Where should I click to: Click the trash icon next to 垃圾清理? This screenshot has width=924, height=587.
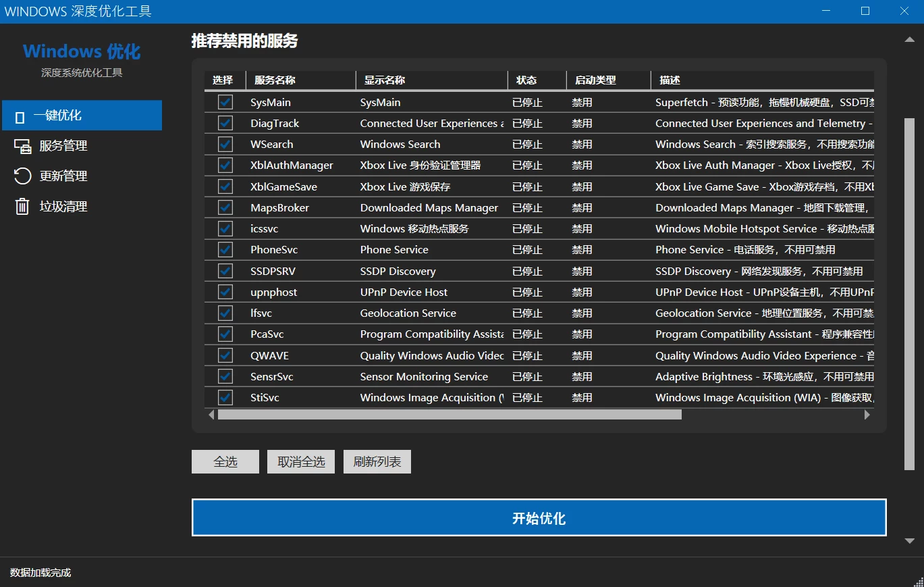[22, 206]
